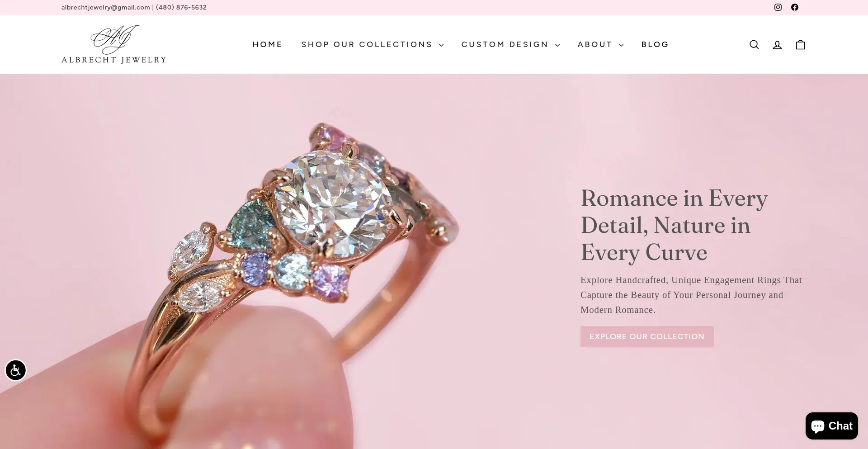Image resolution: width=868 pixels, height=449 pixels.
Task: Open the Shopify Chat widget
Action: [831, 426]
